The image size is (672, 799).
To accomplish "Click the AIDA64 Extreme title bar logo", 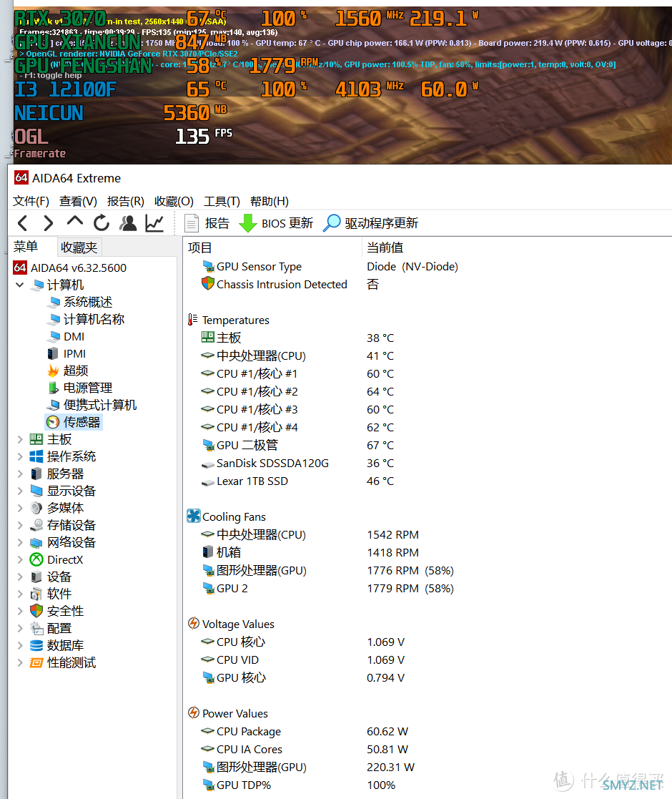I will click(21, 178).
